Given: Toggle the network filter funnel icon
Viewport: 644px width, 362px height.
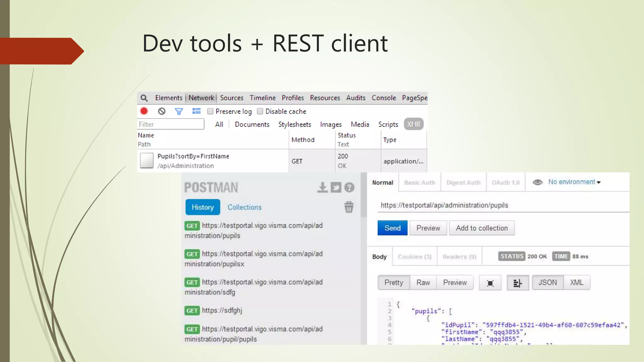Looking at the screenshot, I should (x=179, y=111).
